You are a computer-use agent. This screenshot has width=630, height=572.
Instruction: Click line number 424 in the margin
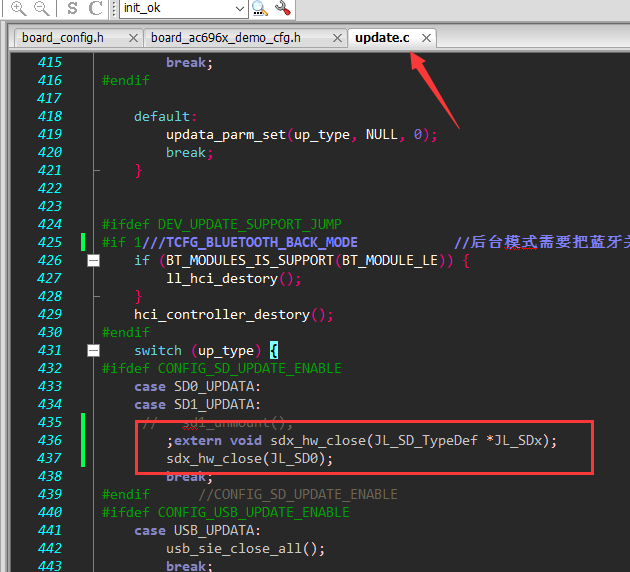point(50,224)
